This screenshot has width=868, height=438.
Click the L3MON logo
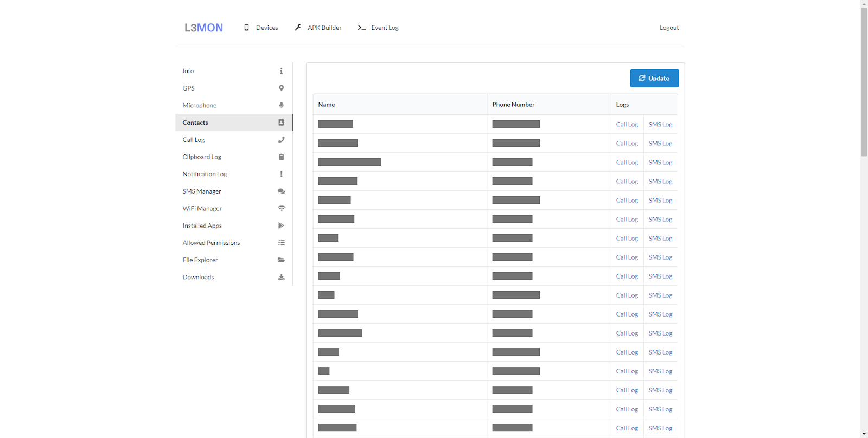[x=203, y=28]
